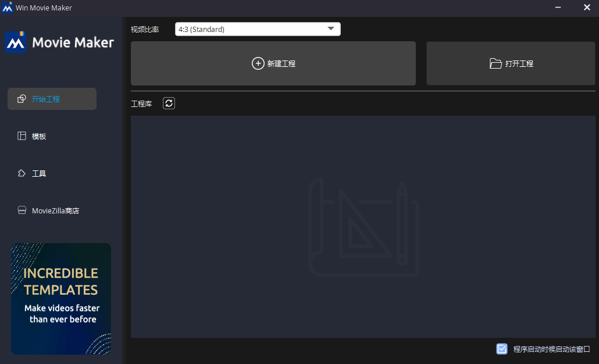Click the Movie Maker logo icon
This screenshot has width=599, height=364.
tap(16, 42)
